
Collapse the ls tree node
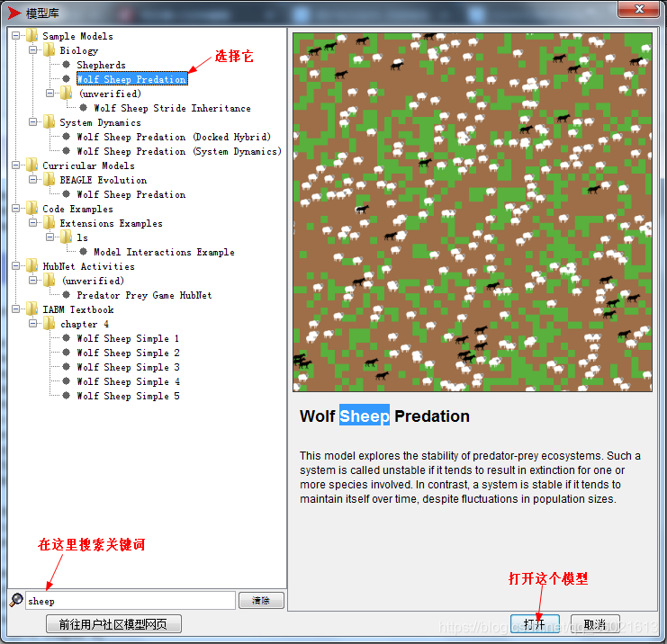tap(50, 237)
